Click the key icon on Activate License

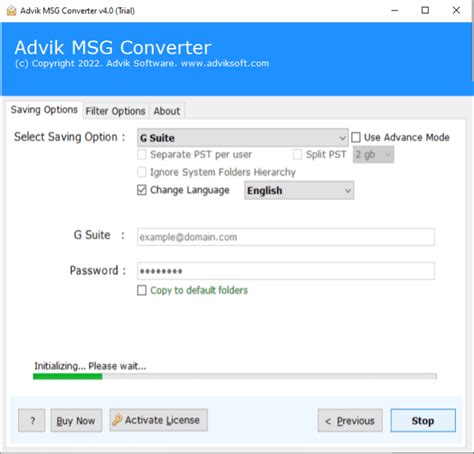point(117,420)
